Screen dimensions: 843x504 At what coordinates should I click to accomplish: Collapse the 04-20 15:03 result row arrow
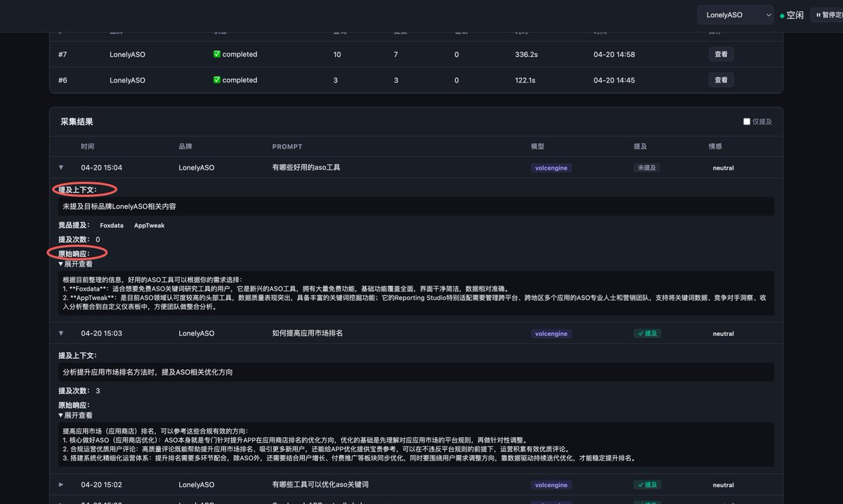click(x=61, y=333)
